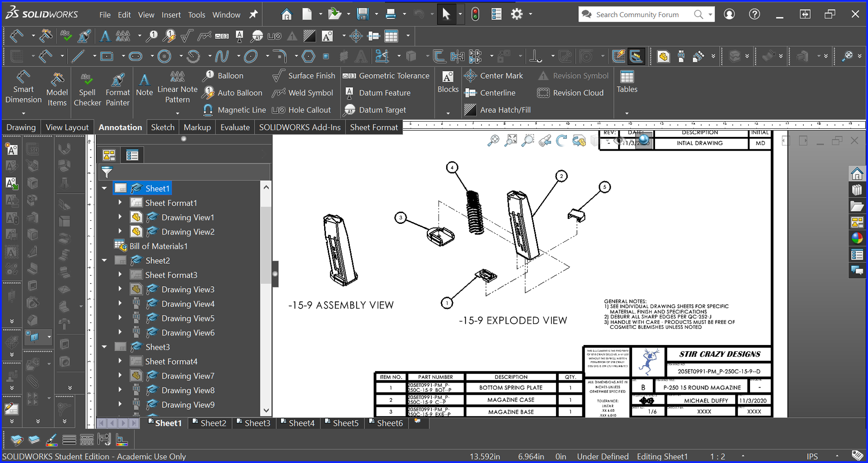868x463 pixels.
Task: Open the Help question mark
Action: [x=754, y=14]
